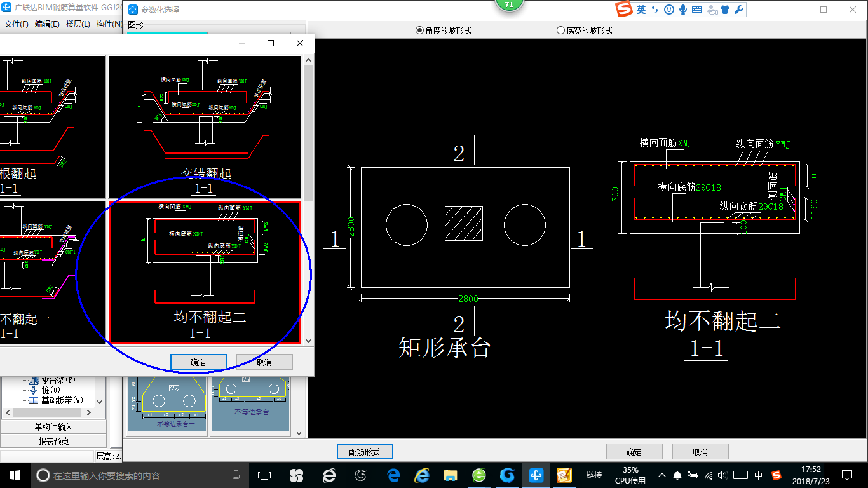Edit the 纵向底筋 29C18 value in the drawing

[770, 207]
